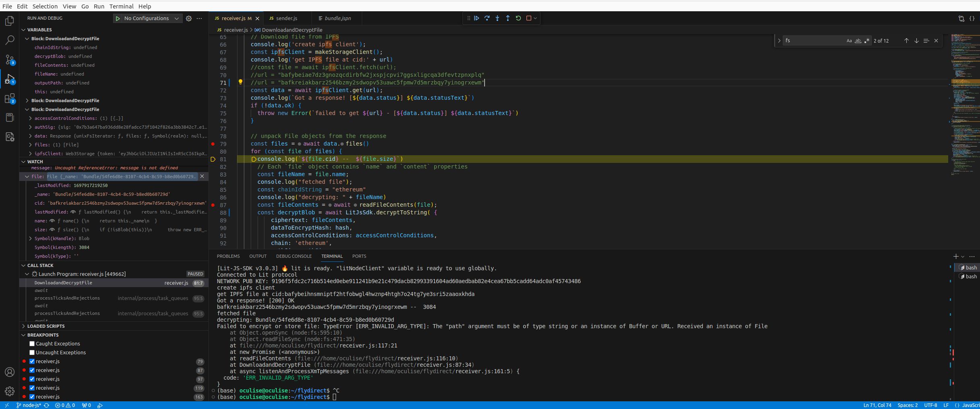The image size is (980, 409).
Task: Add a new terminal with plus icon
Action: pos(956,256)
